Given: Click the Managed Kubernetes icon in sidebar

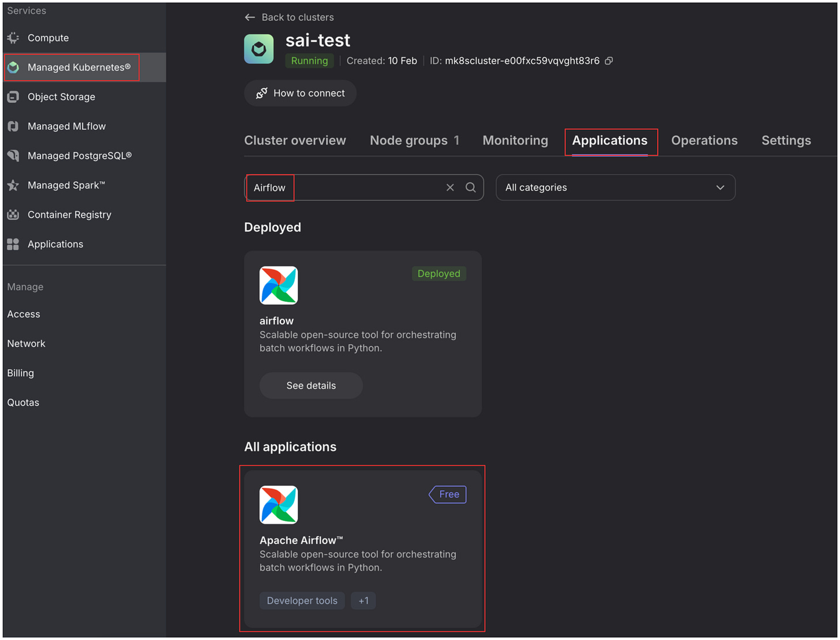Looking at the screenshot, I should pyautogui.click(x=13, y=68).
